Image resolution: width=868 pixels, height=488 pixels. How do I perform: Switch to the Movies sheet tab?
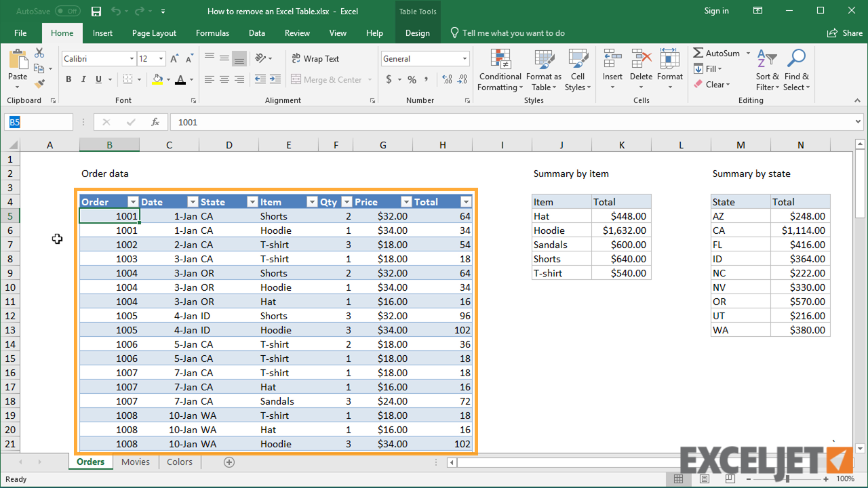(136, 462)
